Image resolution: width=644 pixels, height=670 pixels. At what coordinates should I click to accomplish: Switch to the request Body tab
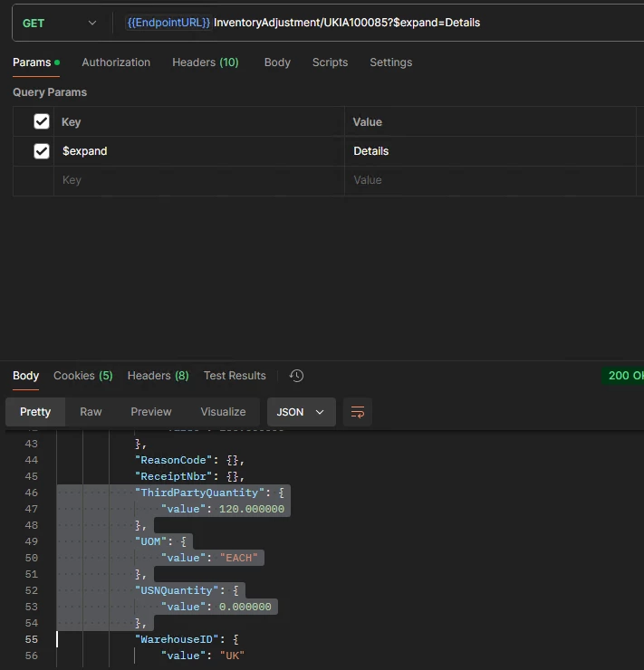tap(277, 62)
